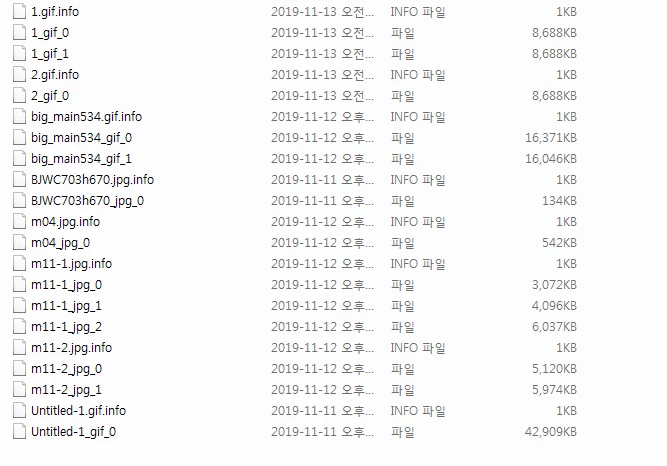The height and width of the screenshot is (466, 667).
Task: Click the m11-2_jpg_1 file name
Action: [66, 390]
